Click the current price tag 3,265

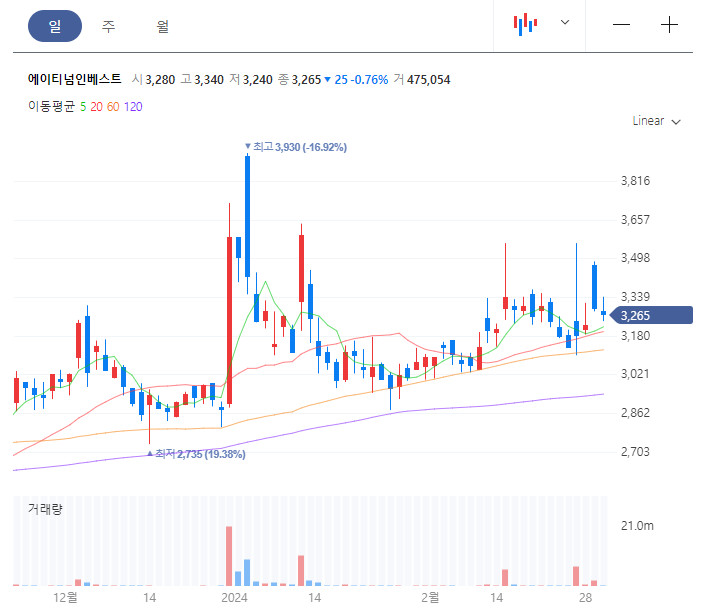click(651, 315)
